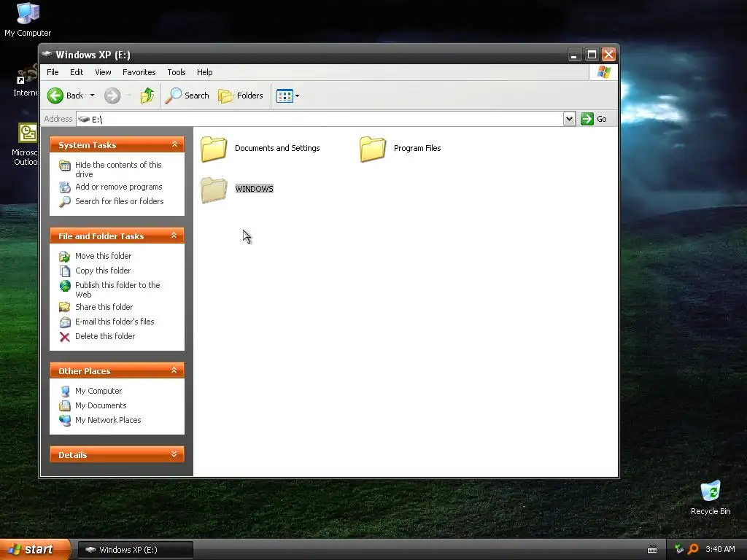The height and width of the screenshot is (560, 747).
Task: Maximize the Windows XP (E:) window
Action: (592, 55)
